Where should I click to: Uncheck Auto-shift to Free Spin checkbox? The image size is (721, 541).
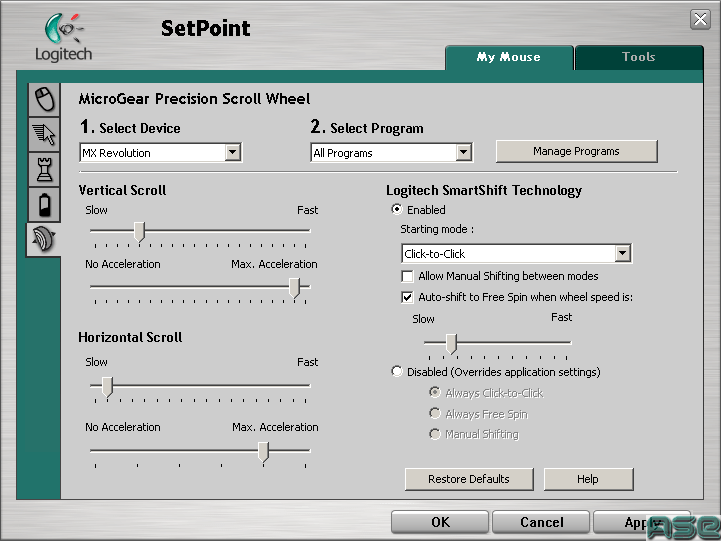[x=407, y=297]
